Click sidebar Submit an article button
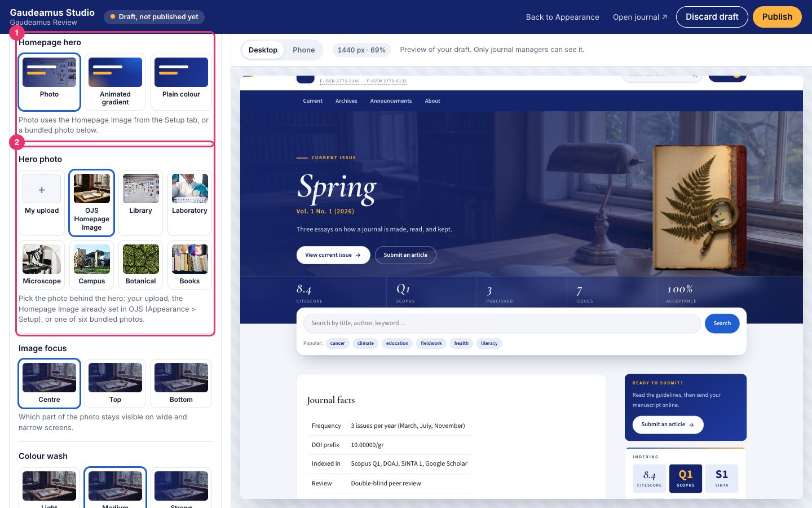 pyautogui.click(x=668, y=424)
